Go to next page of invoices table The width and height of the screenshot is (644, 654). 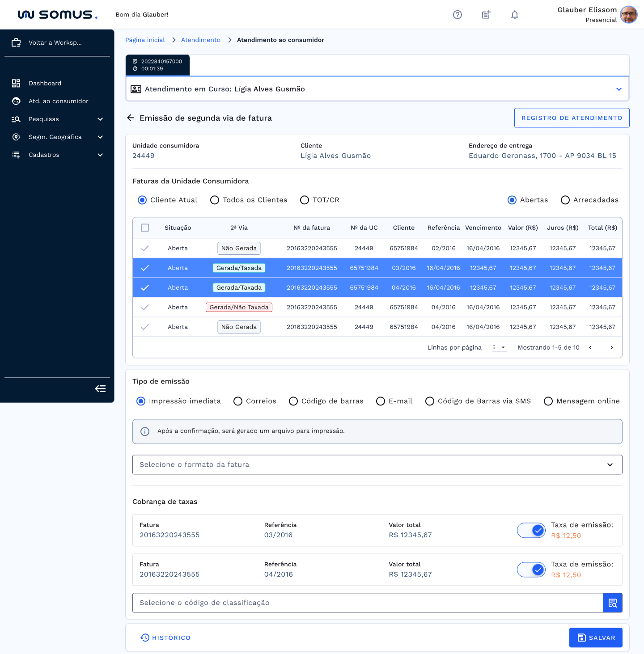coord(612,348)
